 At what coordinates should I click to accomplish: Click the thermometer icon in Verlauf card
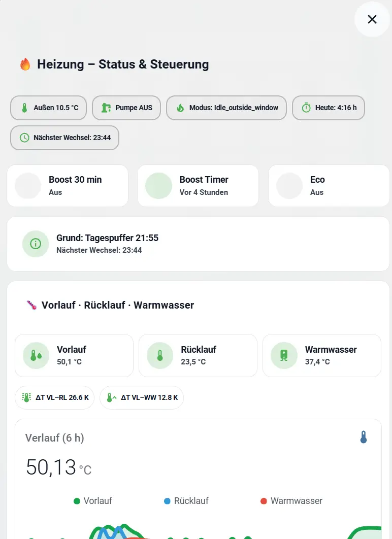point(363,437)
